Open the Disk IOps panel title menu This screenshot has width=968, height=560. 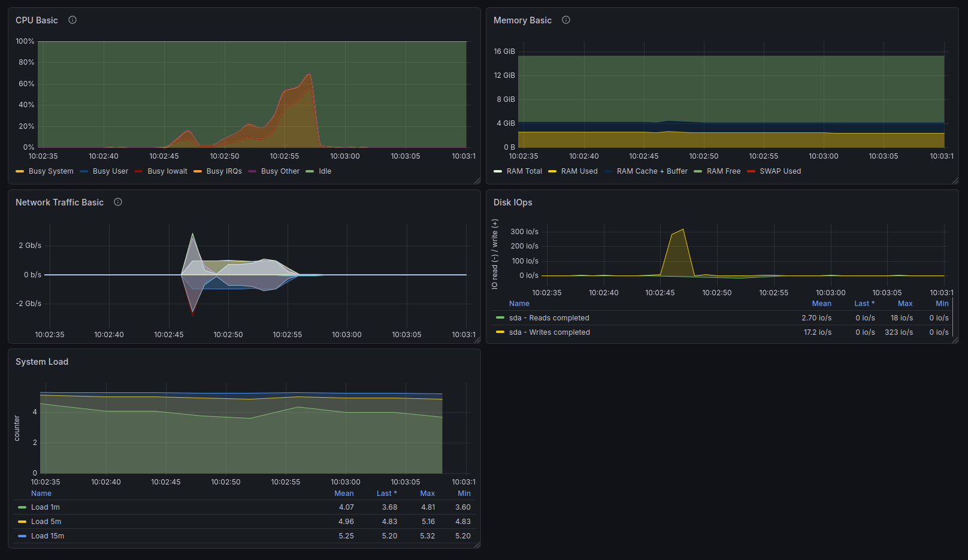click(513, 202)
